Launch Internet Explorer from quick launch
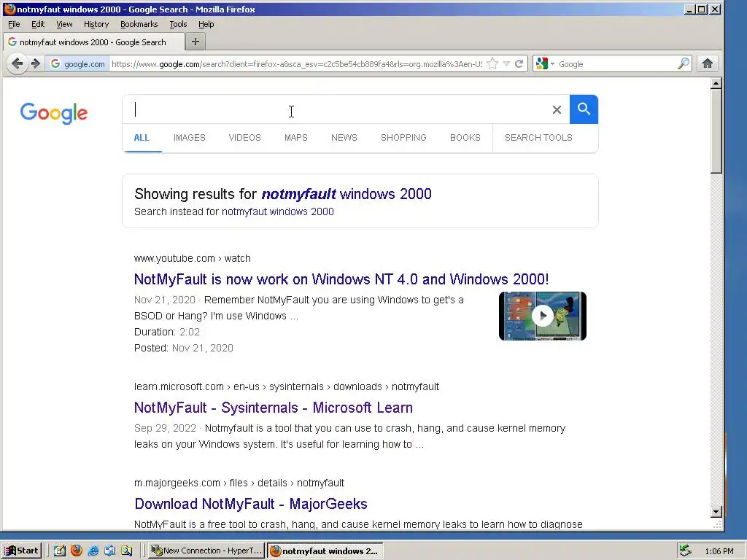 [x=93, y=551]
